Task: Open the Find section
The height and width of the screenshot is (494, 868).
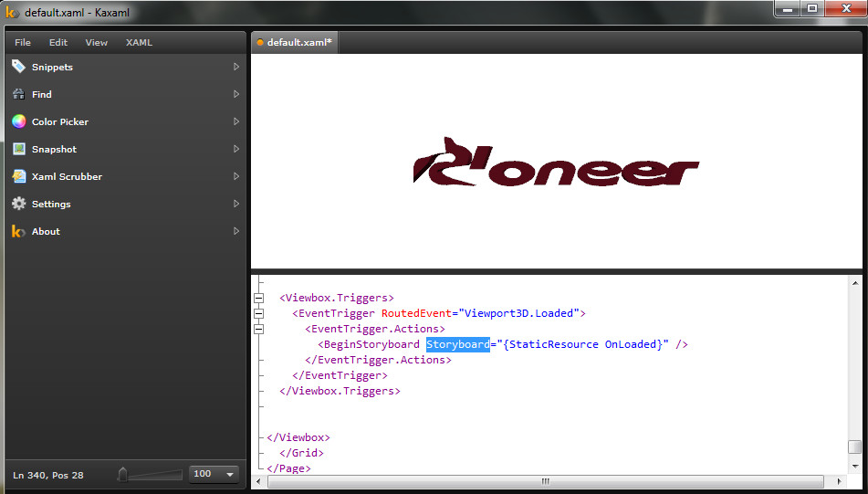Action: click(126, 94)
